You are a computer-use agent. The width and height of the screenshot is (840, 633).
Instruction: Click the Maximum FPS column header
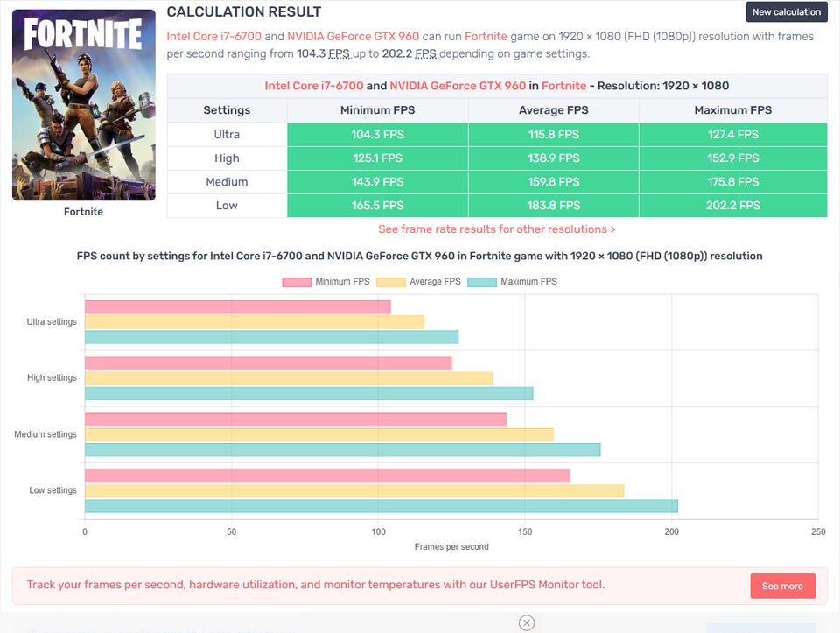pos(733,110)
